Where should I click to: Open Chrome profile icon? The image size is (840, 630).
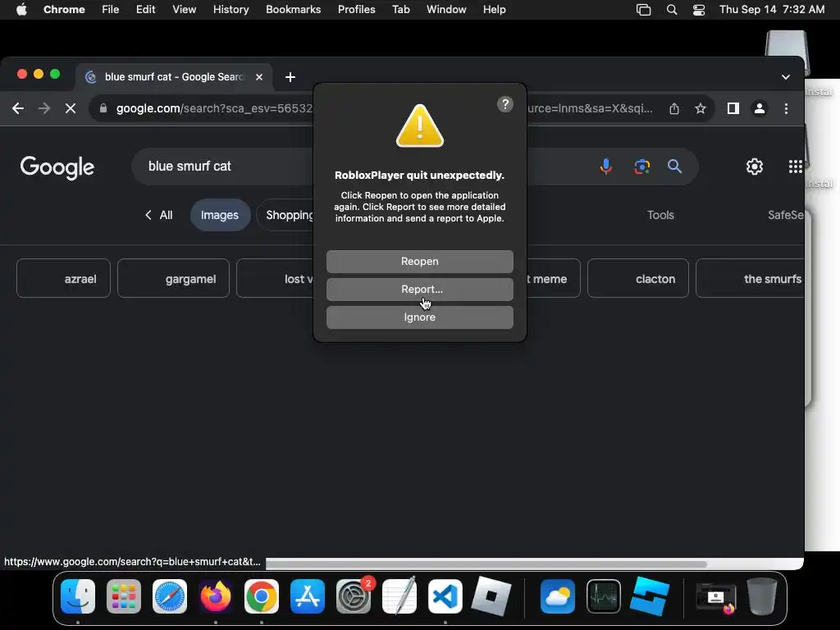tap(759, 109)
